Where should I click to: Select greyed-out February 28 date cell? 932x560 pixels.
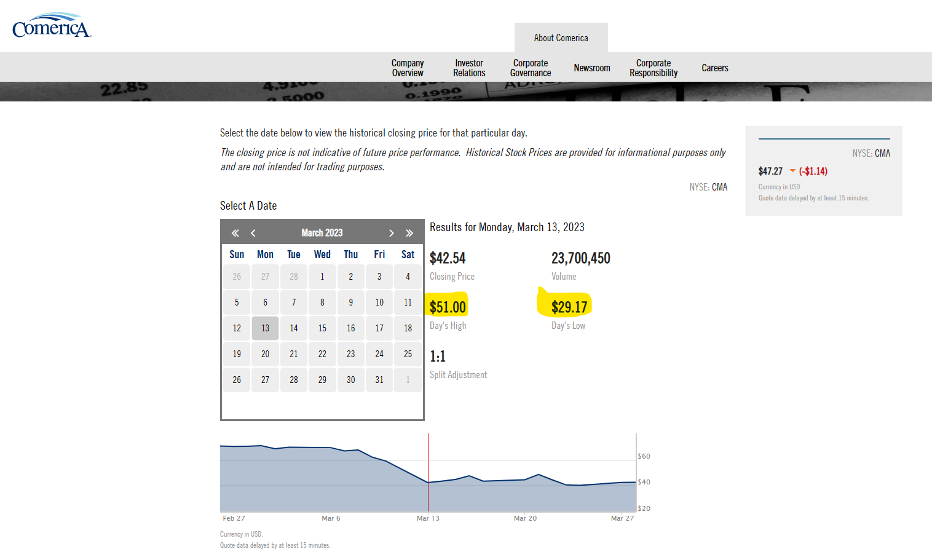coord(294,277)
